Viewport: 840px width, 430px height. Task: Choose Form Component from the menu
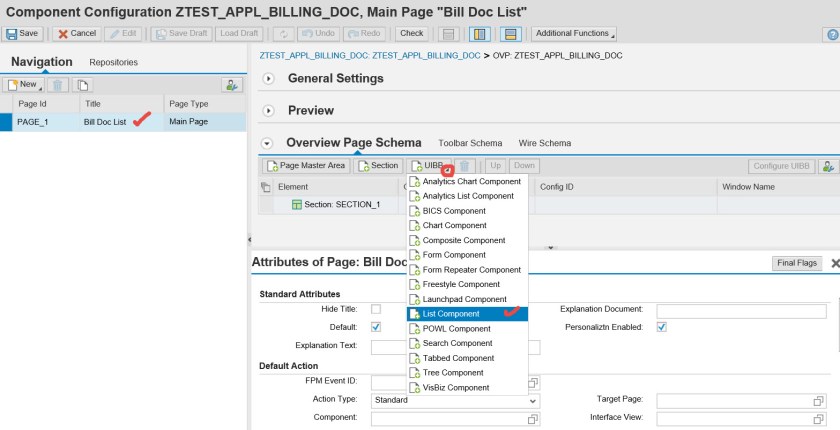[467, 255]
